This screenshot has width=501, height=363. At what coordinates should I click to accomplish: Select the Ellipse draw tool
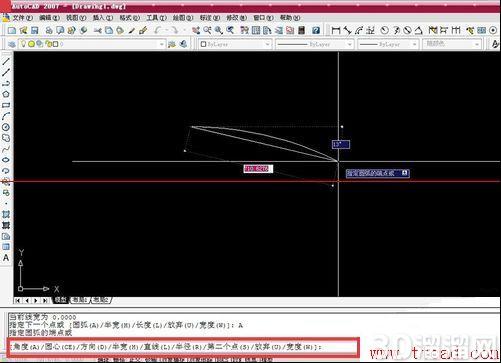pos(6,160)
